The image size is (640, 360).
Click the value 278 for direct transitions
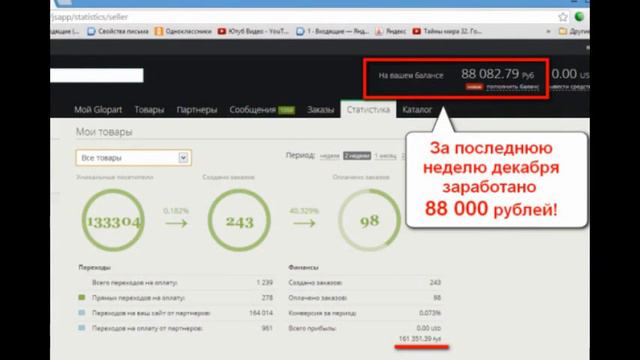[x=267, y=298]
